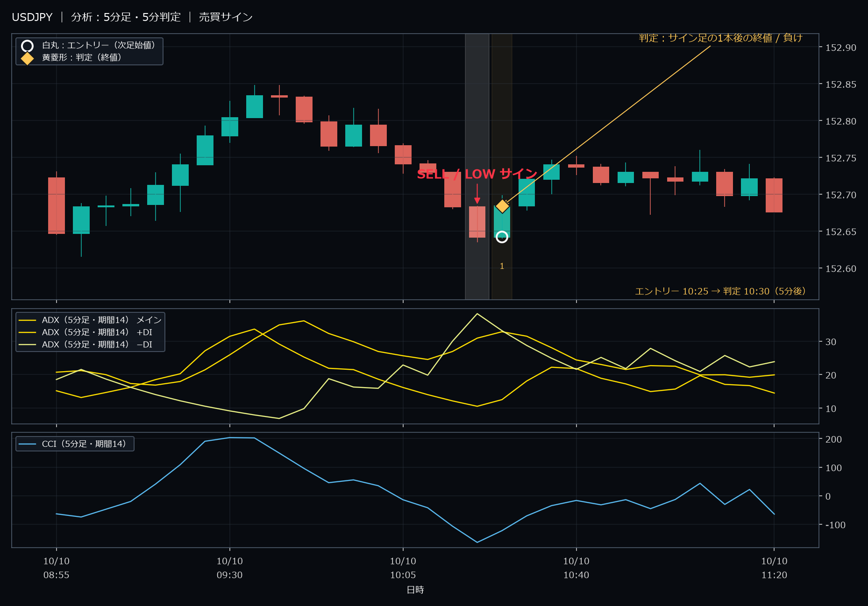Click the USDJPY symbol in the title
This screenshot has width=868, height=606.
click(32, 17)
